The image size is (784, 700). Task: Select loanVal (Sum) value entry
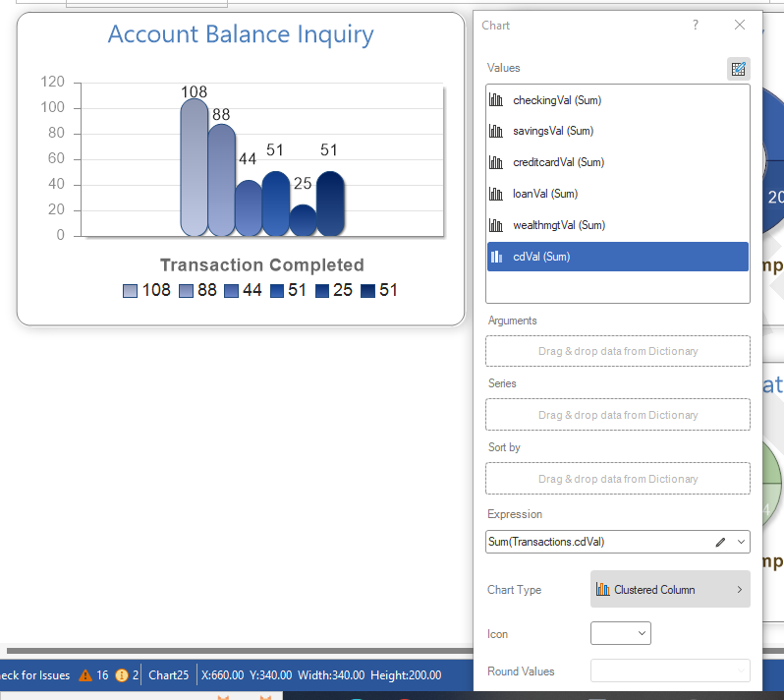click(618, 194)
